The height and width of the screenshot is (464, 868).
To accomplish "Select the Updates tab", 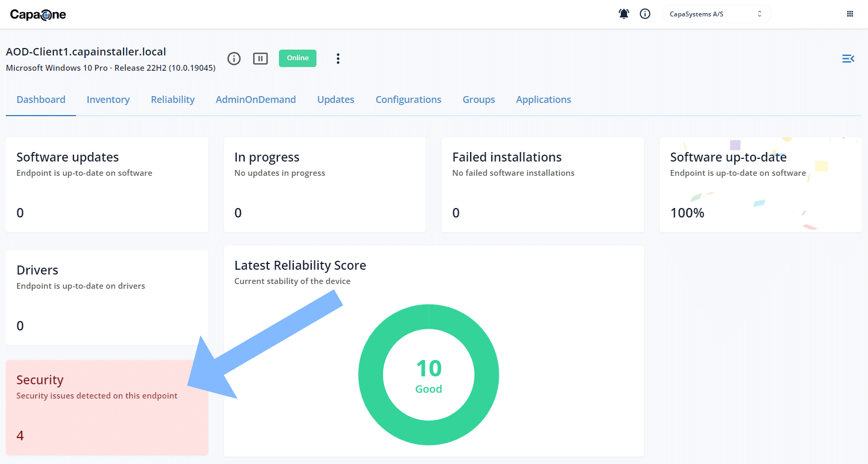I will pos(335,100).
